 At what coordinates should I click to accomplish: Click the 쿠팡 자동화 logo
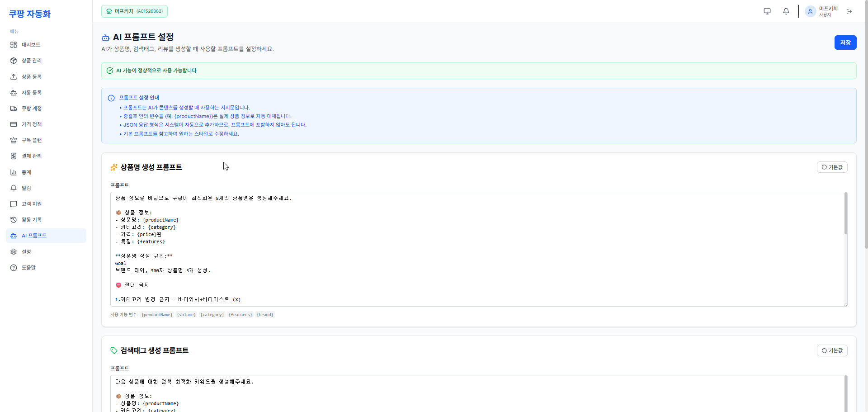coord(30,14)
